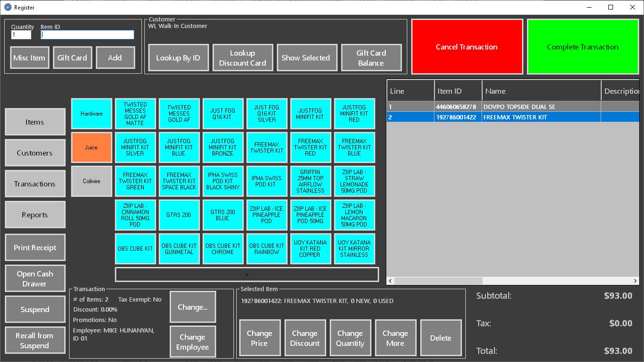Add Freemax Twister Kit Blue item
644x362 pixels.
[x=354, y=147]
